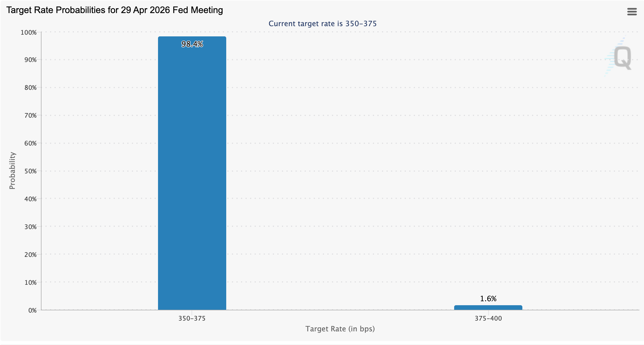The height and width of the screenshot is (345, 644).
Task: Click the top of the tallest bar
Action: [x=192, y=37]
